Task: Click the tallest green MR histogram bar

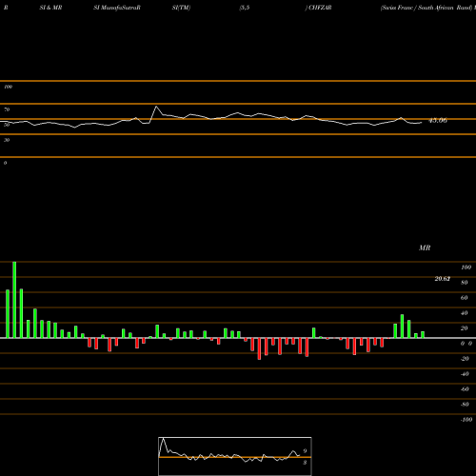Action: point(14,300)
